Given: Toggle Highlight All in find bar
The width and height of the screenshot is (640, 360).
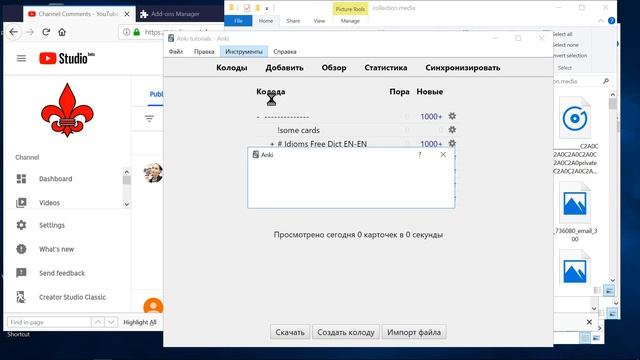Looking at the screenshot, I should coord(140,322).
